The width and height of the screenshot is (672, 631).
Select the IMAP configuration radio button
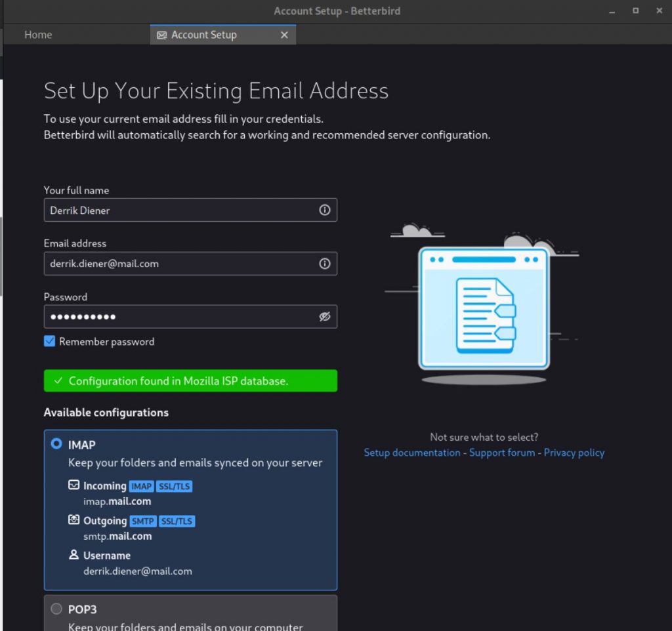pyautogui.click(x=56, y=444)
